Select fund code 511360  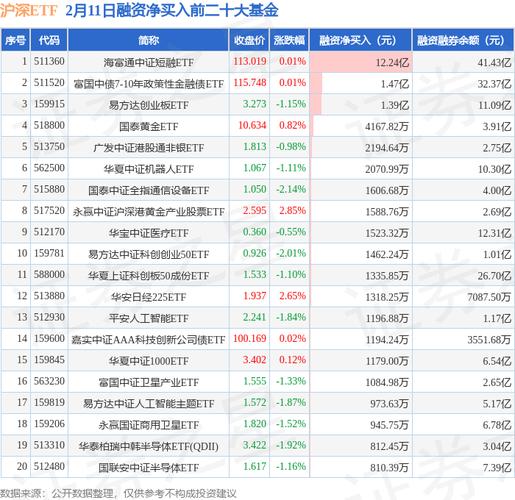click(49, 62)
